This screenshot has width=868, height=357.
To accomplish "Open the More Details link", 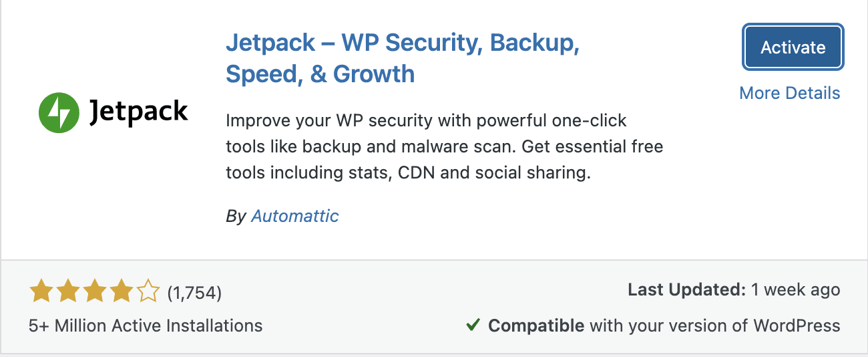I will pyautogui.click(x=790, y=93).
